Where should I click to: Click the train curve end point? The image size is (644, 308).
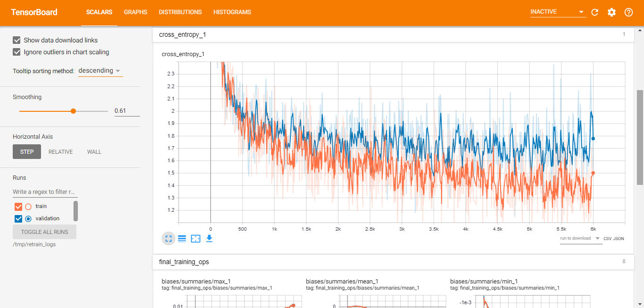(x=593, y=173)
